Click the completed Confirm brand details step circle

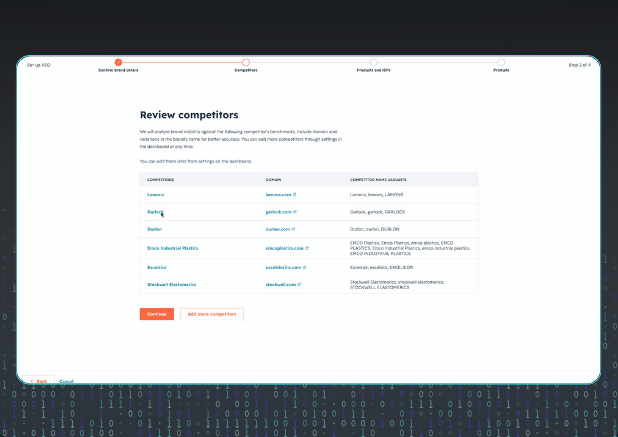118,62
